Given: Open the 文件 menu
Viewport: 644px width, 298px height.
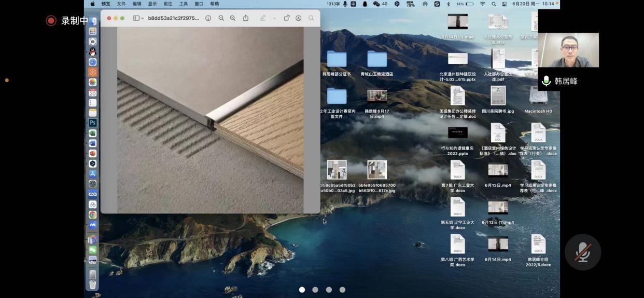Looking at the screenshot, I should (x=121, y=4).
